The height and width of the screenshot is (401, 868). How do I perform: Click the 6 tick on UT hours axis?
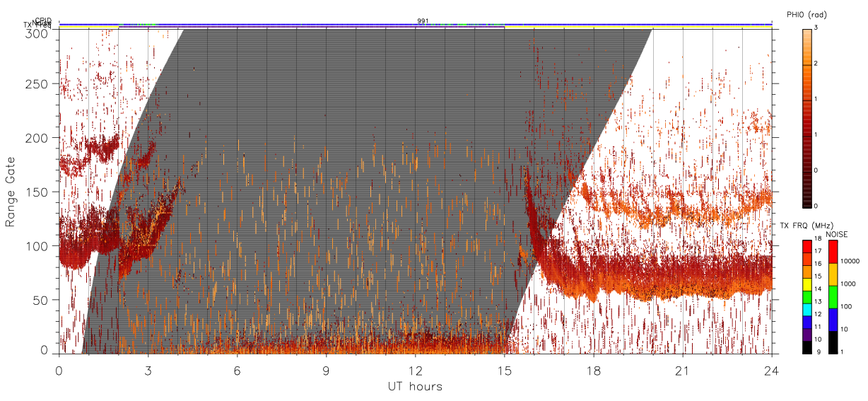coord(237,371)
